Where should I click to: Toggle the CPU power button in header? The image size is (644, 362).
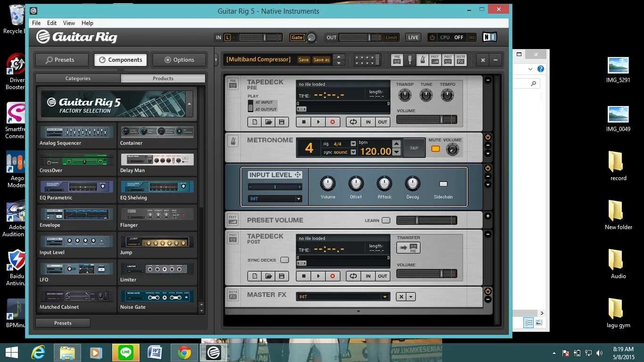coord(432,37)
